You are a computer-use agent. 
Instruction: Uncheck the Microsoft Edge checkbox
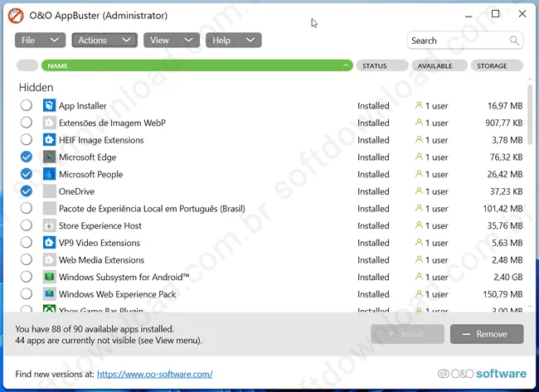click(27, 157)
